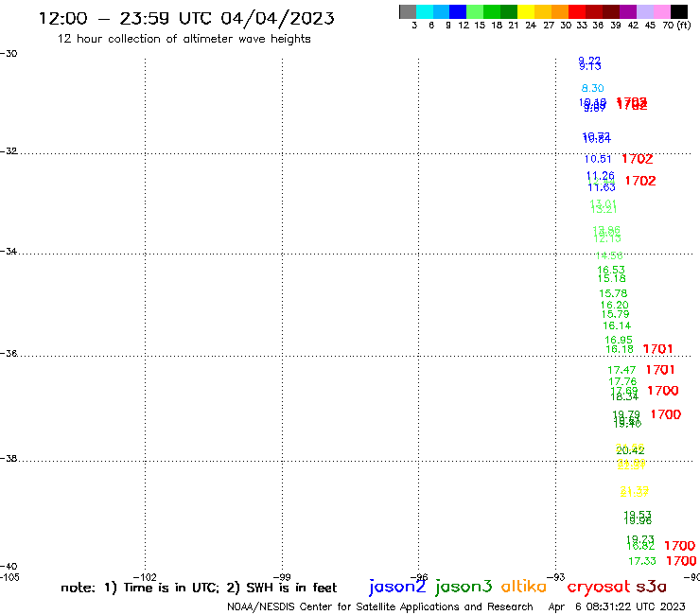Click the longitude axis label '-99'
Image resolution: width=700 pixels, height=615 pixels.
282,577
